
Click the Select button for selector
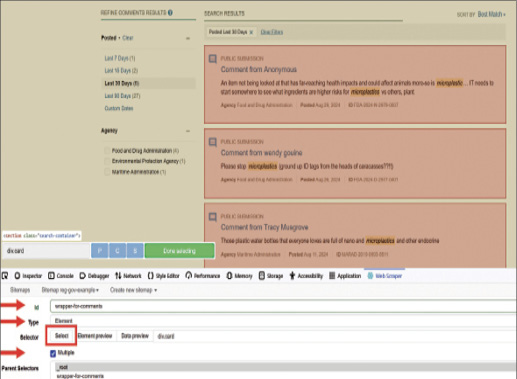pos(62,336)
